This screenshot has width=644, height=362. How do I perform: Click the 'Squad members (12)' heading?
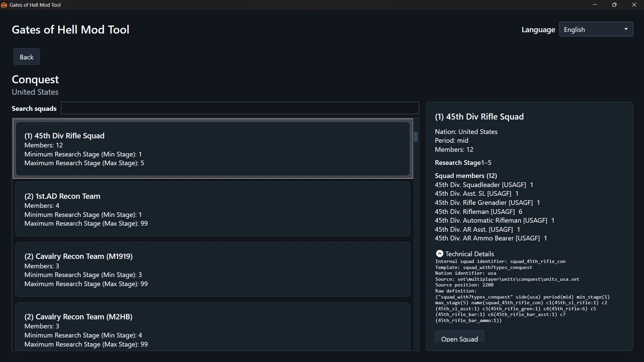pyautogui.click(x=466, y=176)
